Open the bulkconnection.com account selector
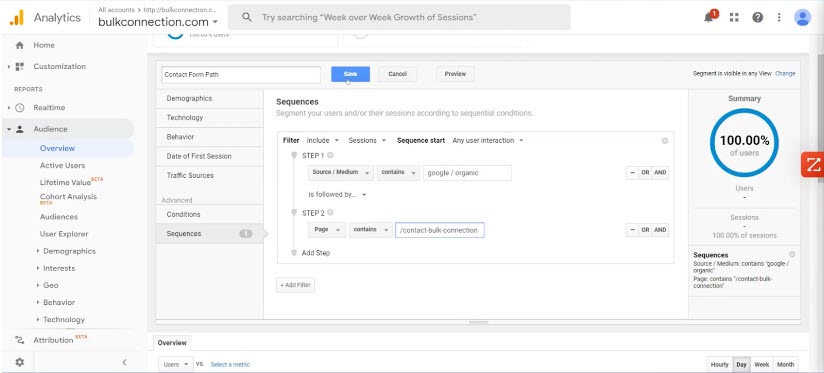The height and width of the screenshot is (373, 824). [x=158, y=22]
